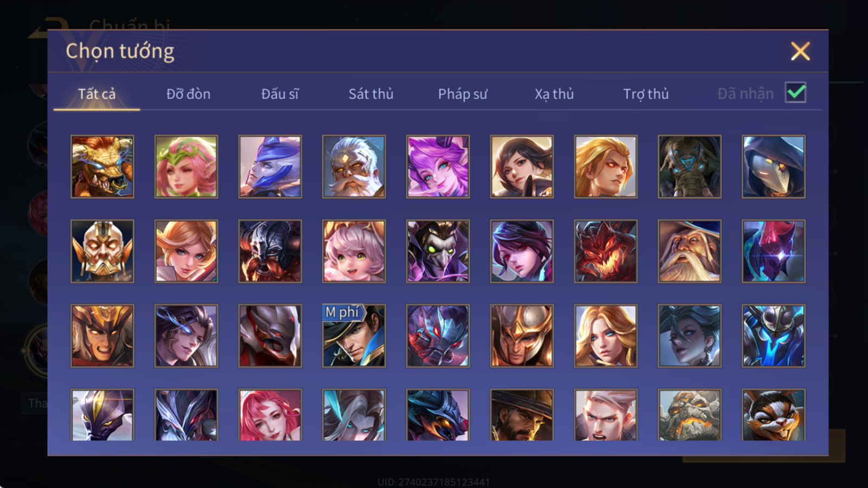Toggle the 'Đã nhận' checkbox

(795, 93)
